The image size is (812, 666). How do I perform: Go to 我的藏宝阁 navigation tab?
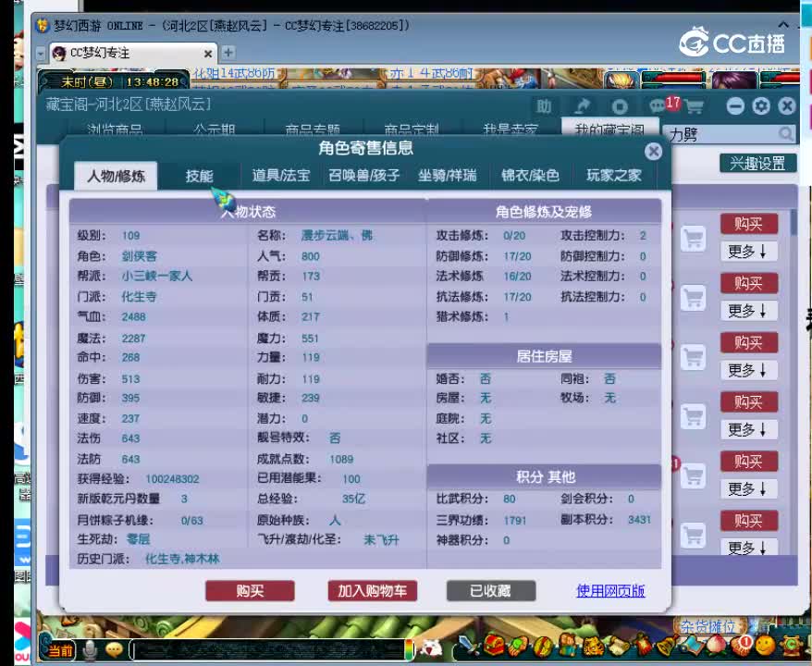pos(609,129)
